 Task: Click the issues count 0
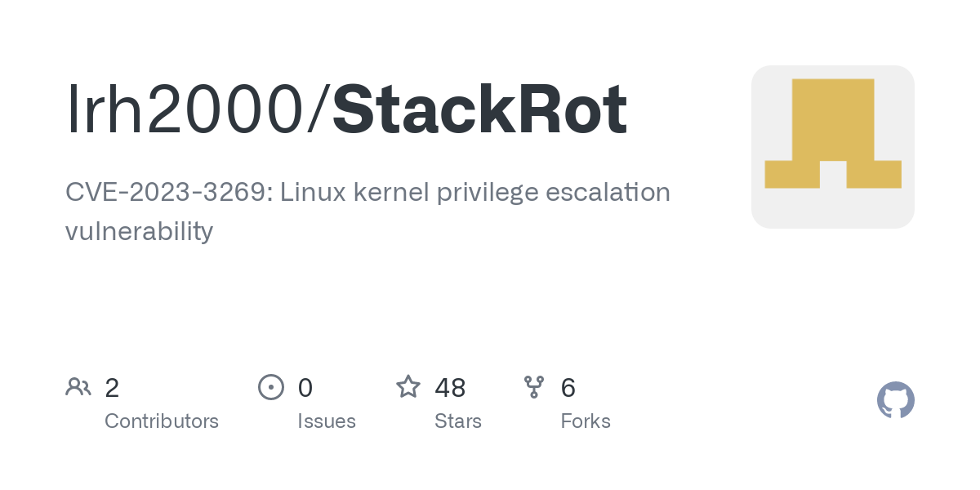tap(305, 387)
